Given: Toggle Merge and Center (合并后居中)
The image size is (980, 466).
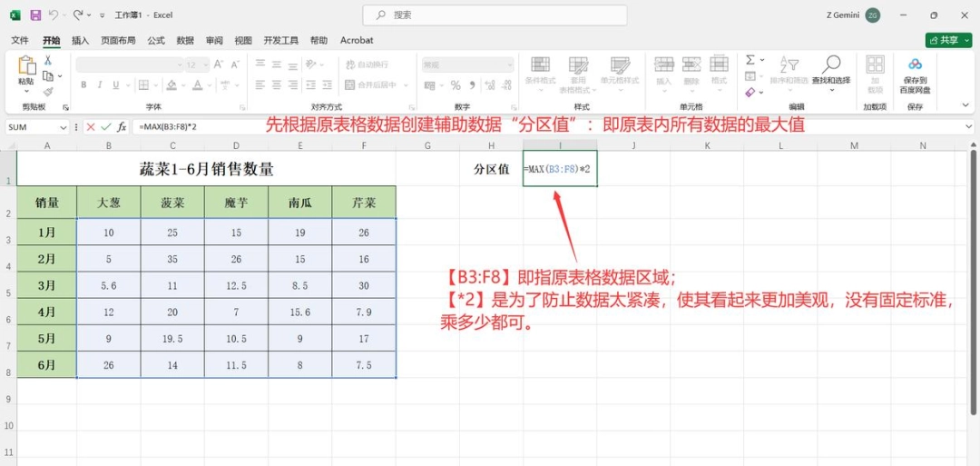Looking at the screenshot, I should coord(372,85).
